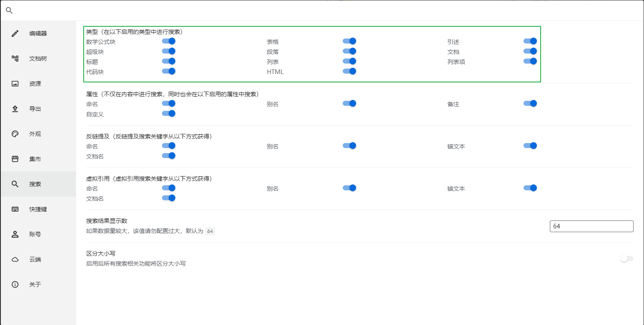This screenshot has width=644, height=325.
Task: Switch off the 超级块 type toggle
Action: tap(169, 51)
